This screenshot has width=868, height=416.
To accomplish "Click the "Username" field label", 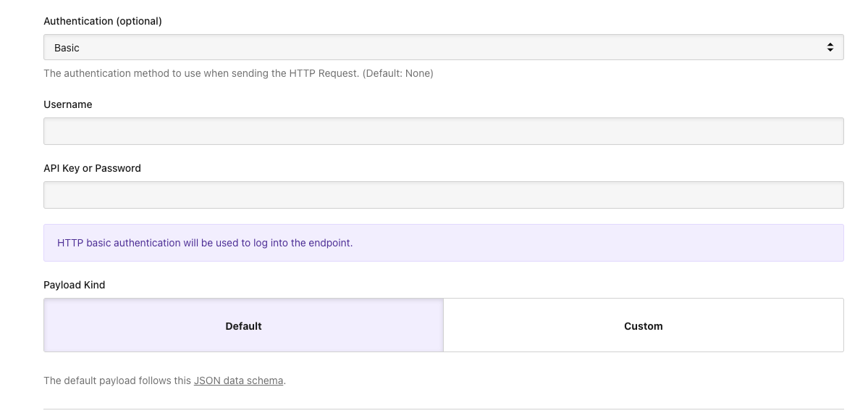I will click(x=68, y=104).
